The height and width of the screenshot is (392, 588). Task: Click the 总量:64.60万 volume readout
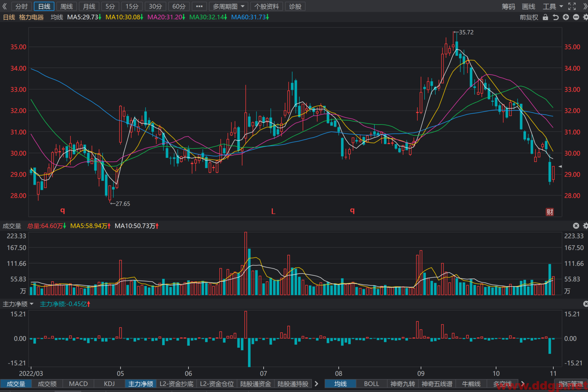[47, 226]
